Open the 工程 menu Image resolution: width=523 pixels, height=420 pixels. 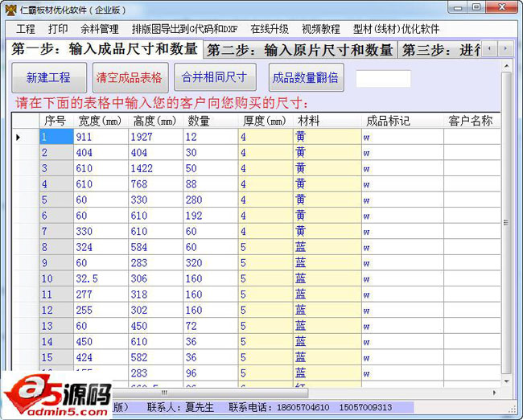26,29
